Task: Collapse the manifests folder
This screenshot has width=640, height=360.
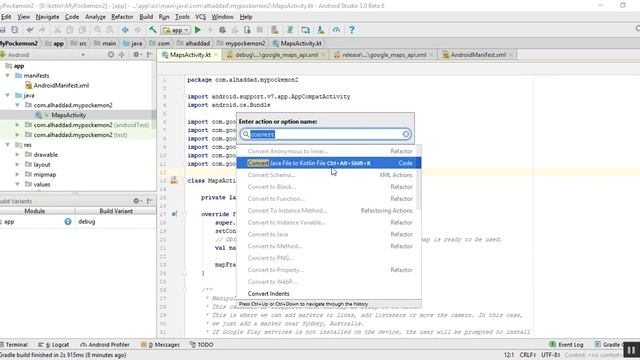Action: tap(7, 76)
